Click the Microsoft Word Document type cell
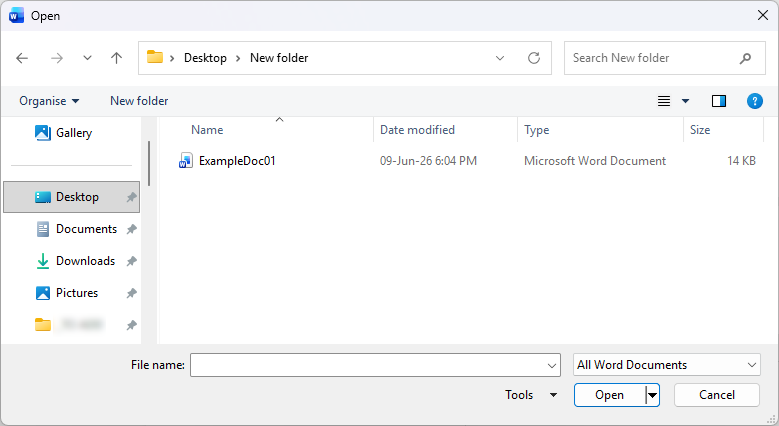 pyautogui.click(x=595, y=161)
